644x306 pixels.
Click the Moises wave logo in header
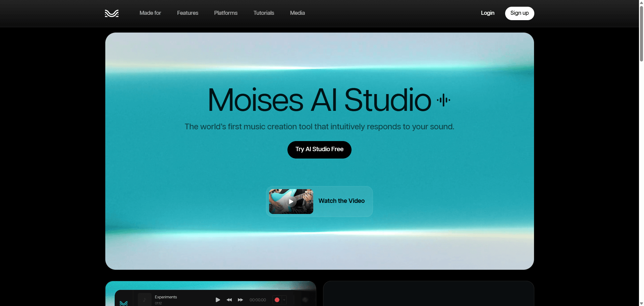coord(112,13)
